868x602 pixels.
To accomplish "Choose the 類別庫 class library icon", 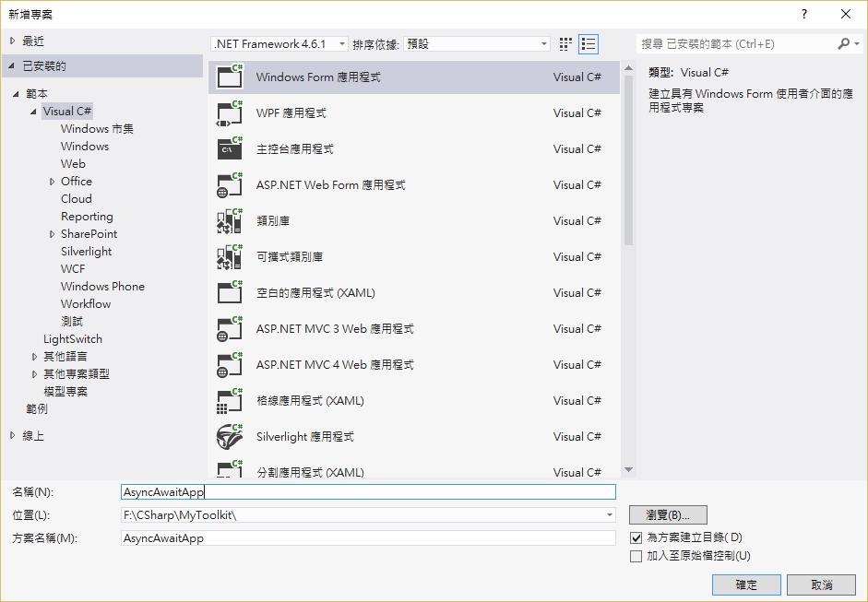I will coord(230,220).
